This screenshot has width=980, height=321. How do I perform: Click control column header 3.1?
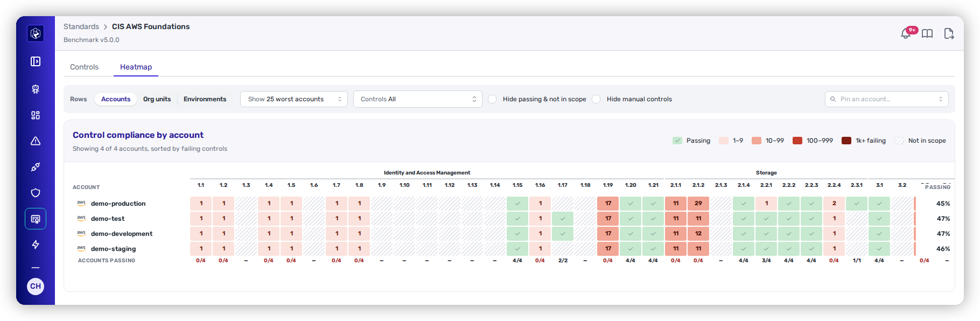pos(879,185)
